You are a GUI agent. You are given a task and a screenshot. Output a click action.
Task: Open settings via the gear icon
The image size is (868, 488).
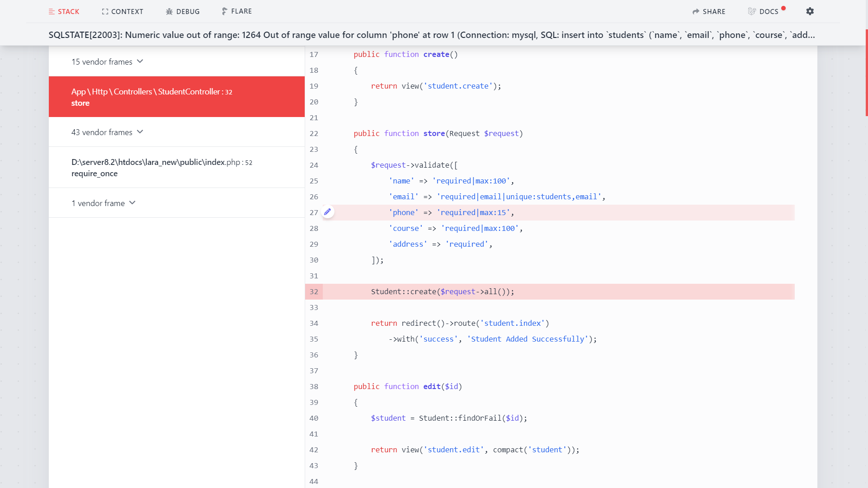pyautogui.click(x=810, y=11)
